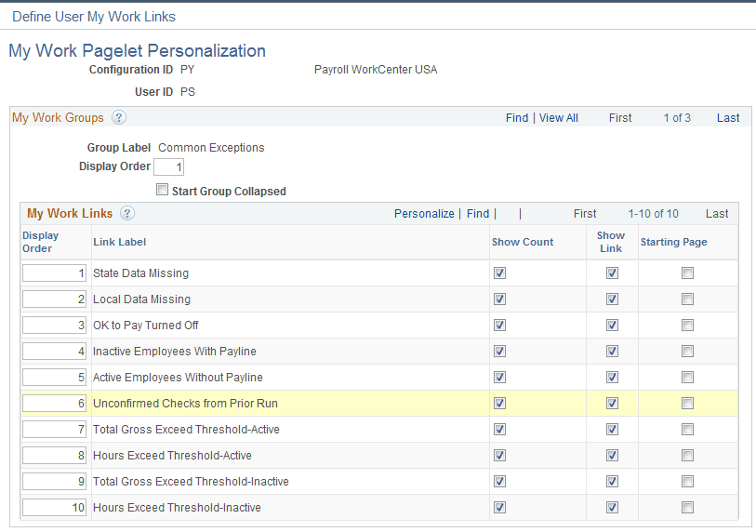
Task: Click View All in My Work Groups
Action: pyautogui.click(x=558, y=118)
